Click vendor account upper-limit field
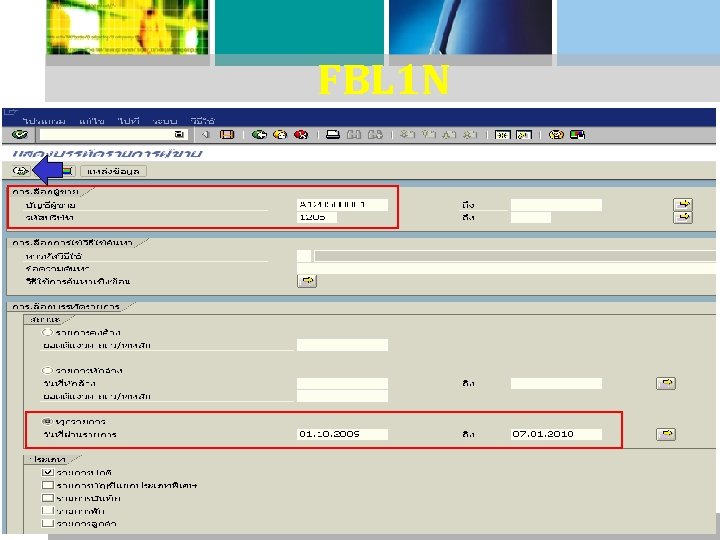Viewport: 720px width, 540px height. pyautogui.click(x=556, y=205)
